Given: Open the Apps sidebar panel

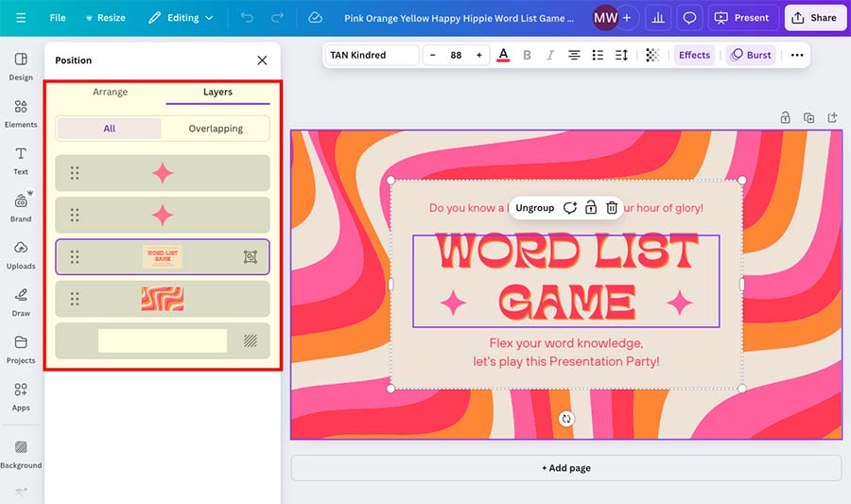Looking at the screenshot, I should 21,396.
